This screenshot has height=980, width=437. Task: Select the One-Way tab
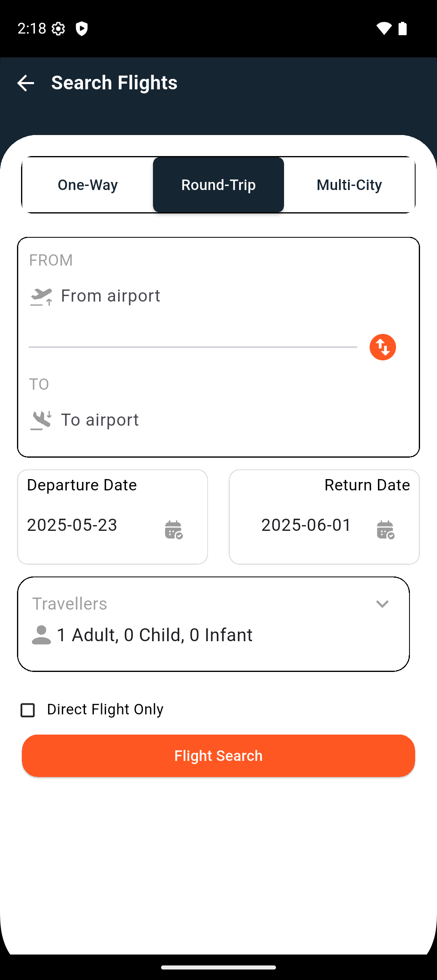88,185
